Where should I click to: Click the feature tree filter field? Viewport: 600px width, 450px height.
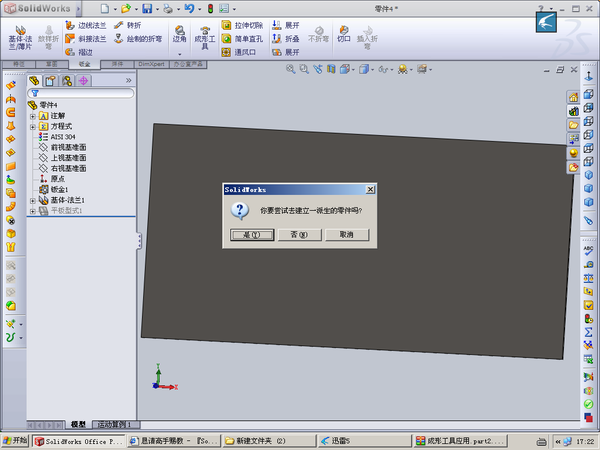(81, 93)
